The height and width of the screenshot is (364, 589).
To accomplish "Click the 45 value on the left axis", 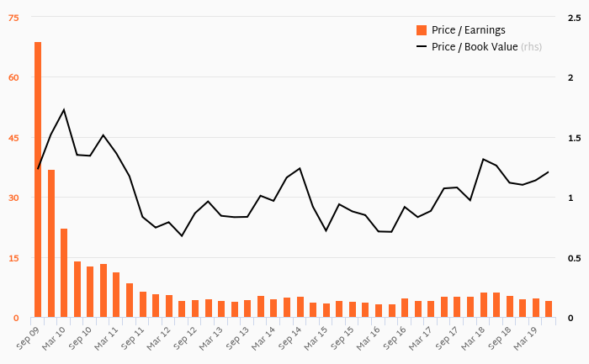I will coord(13,137).
